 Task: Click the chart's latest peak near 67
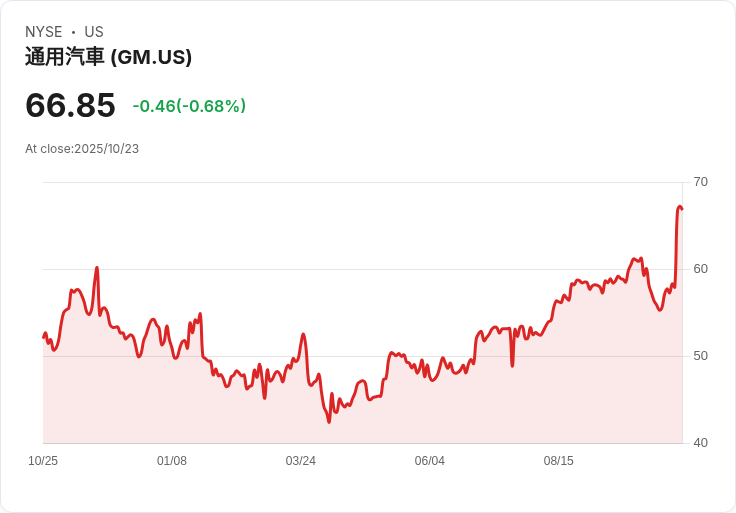[x=680, y=207]
